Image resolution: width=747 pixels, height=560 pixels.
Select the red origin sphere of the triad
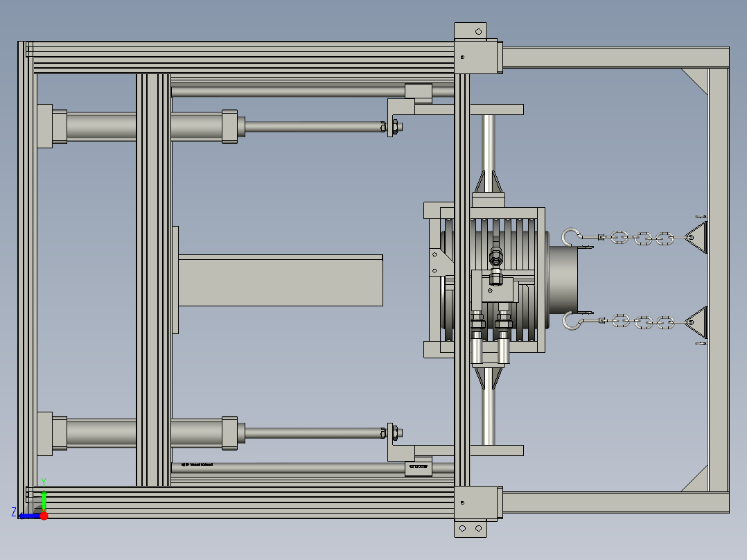tap(44, 516)
